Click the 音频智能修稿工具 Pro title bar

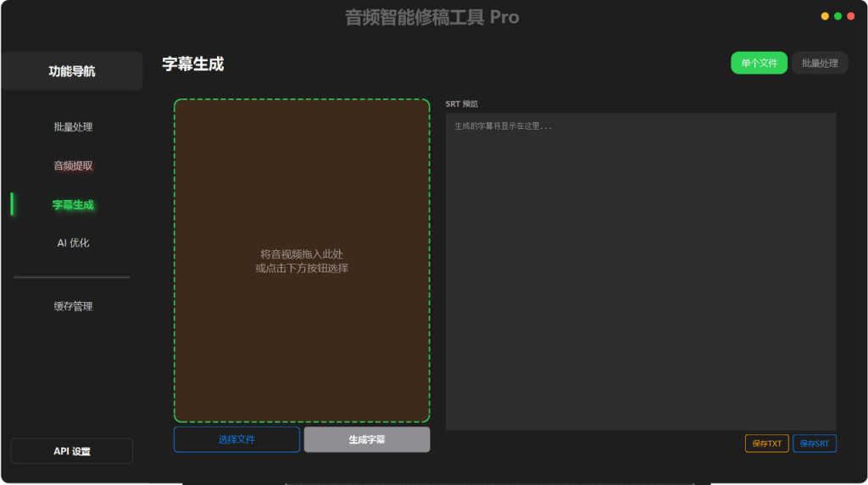tap(431, 17)
